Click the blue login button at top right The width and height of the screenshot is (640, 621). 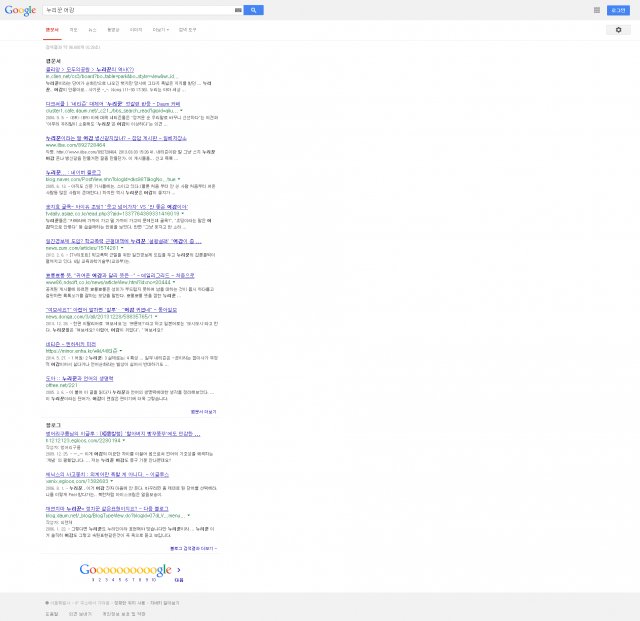click(618, 10)
